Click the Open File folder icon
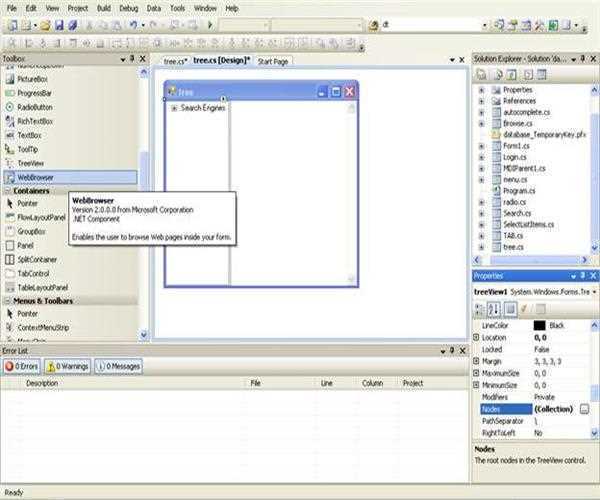The width and height of the screenshot is (600, 500). coord(45,26)
